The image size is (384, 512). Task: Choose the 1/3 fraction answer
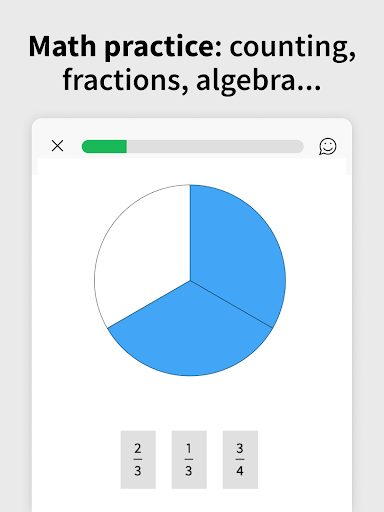coord(189,460)
